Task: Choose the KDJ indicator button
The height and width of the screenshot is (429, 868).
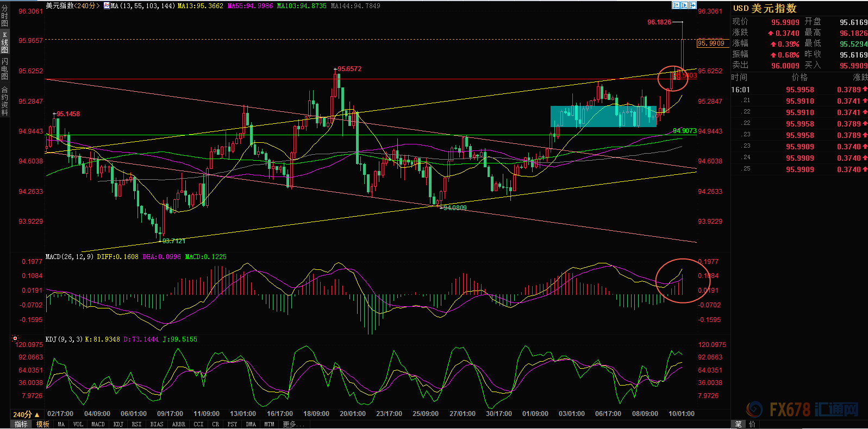Action: [118, 424]
